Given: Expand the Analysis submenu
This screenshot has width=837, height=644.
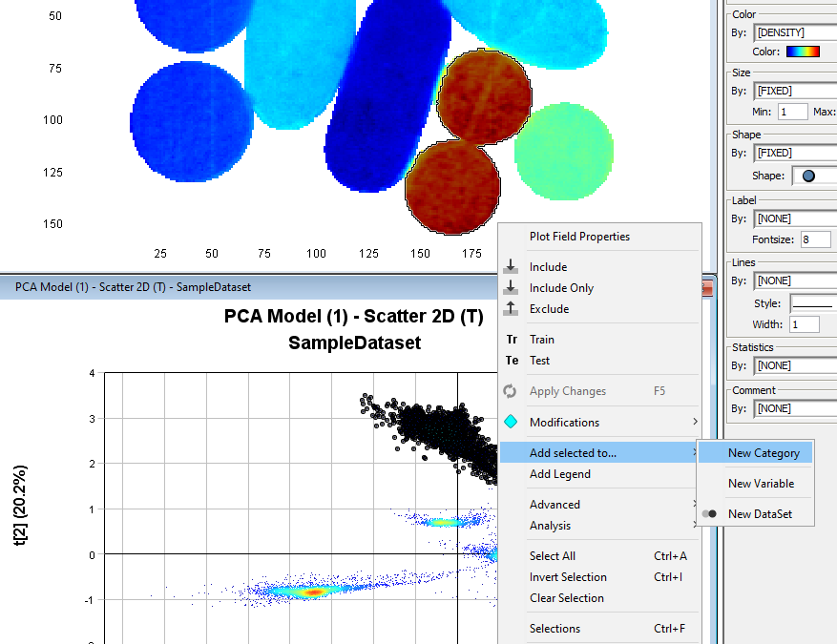Looking at the screenshot, I should point(551,526).
